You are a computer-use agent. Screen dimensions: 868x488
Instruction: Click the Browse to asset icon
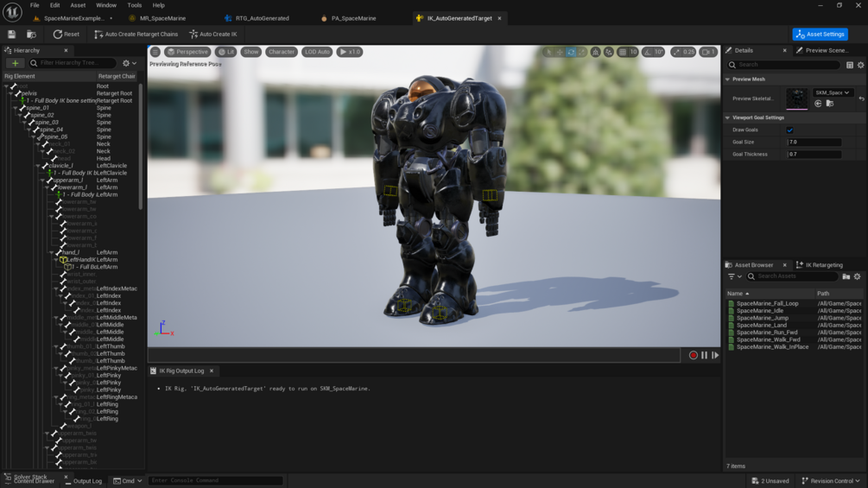[x=32, y=35]
